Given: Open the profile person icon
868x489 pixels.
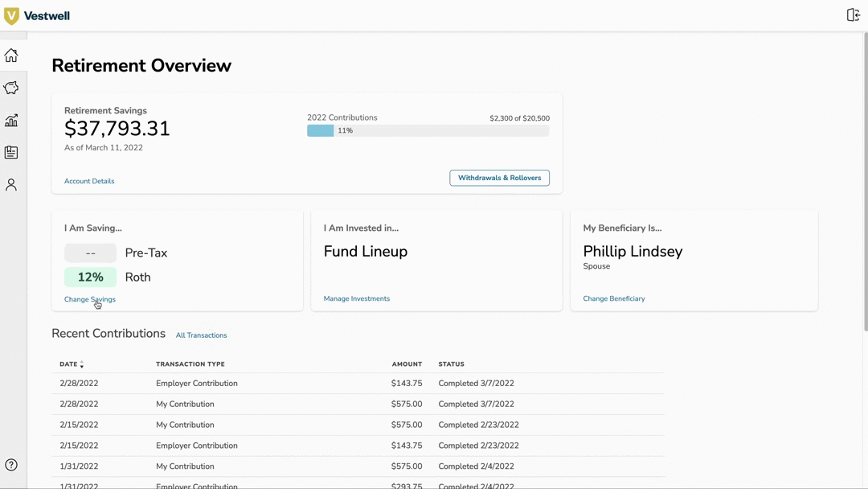Looking at the screenshot, I should [11, 185].
